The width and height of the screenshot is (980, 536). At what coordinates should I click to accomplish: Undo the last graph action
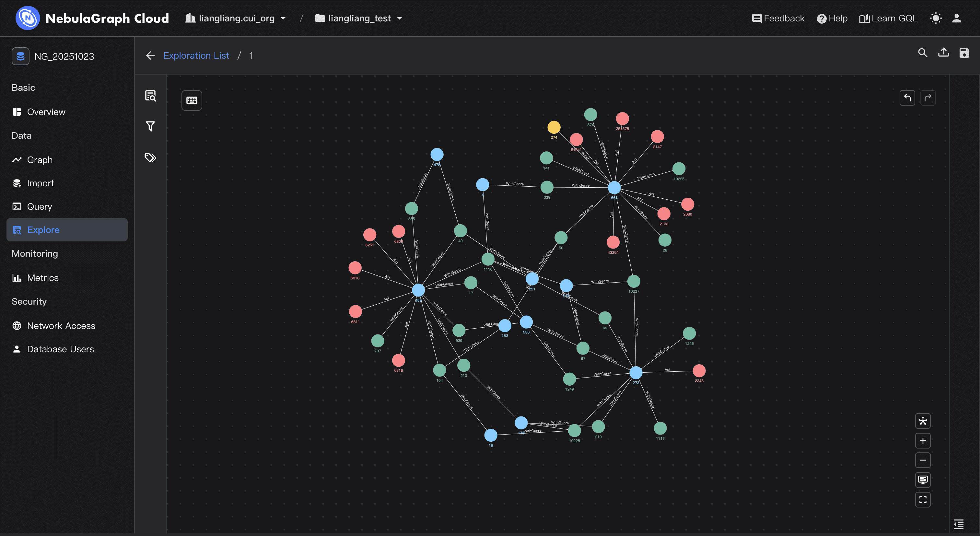[x=907, y=98]
